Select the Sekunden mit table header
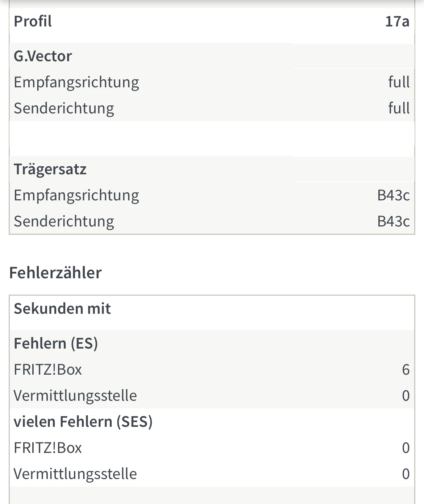424x504 pixels. 62,309
